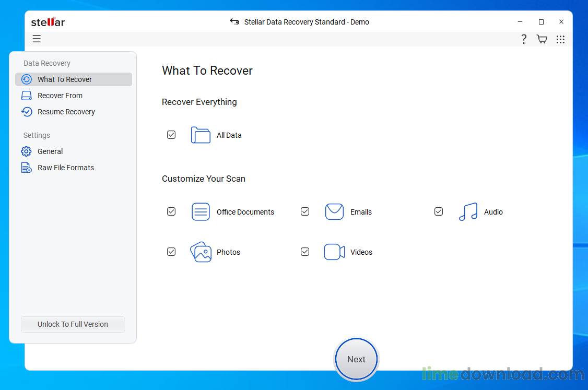Toggle the Emails checkbox
The height and width of the screenshot is (390, 588).
tap(305, 211)
